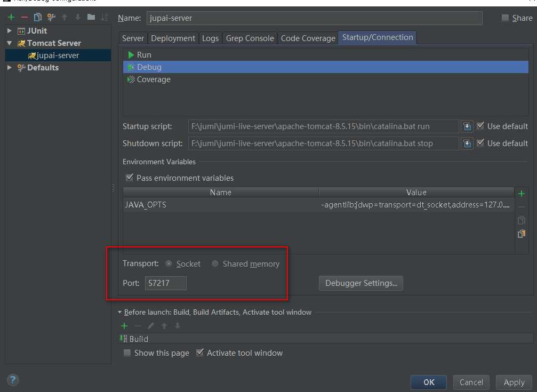Image resolution: width=537 pixels, height=392 pixels.
Task: Toggle Pass environment variables checkbox
Action: tap(129, 178)
